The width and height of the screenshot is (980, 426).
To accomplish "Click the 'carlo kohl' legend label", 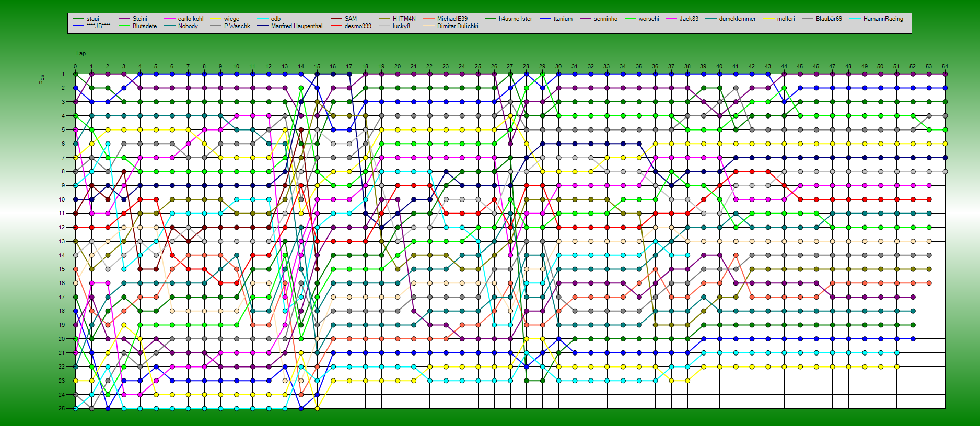I will [x=190, y=19].
